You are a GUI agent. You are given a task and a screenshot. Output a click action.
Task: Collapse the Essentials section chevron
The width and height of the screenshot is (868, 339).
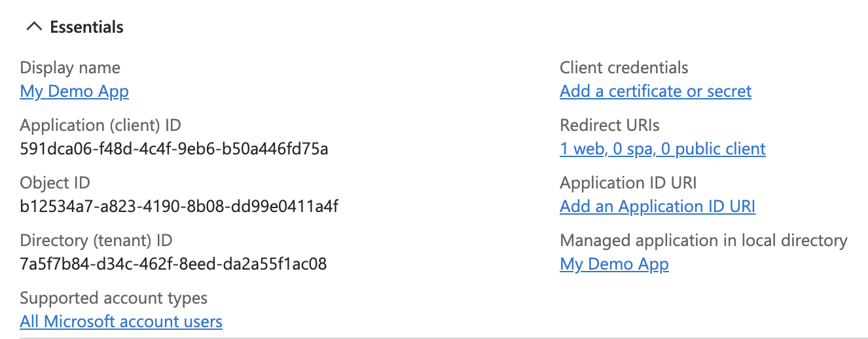[33, 27]
